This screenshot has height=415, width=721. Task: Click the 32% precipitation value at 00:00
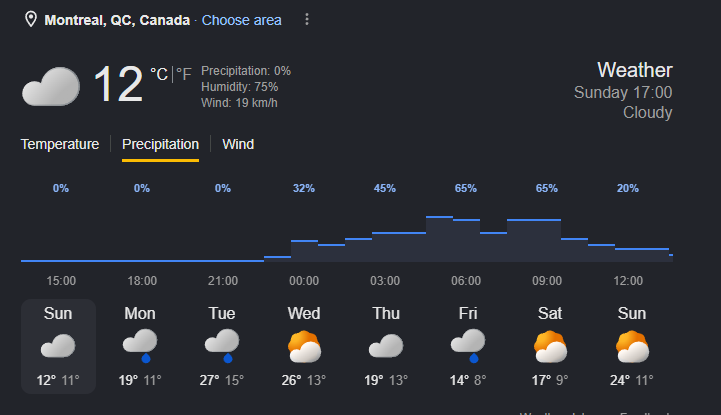point(304,188)
